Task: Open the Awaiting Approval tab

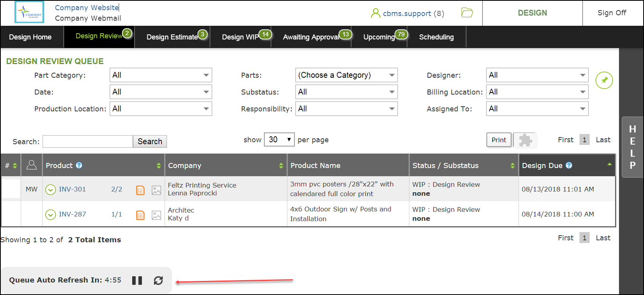Action: click(311, 37)
